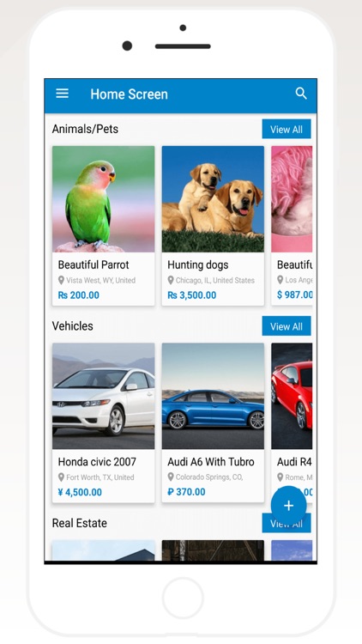Tap location pin beside Colorado Springs, CO
The image size is (362, 644).
click(x=171, y=477)
